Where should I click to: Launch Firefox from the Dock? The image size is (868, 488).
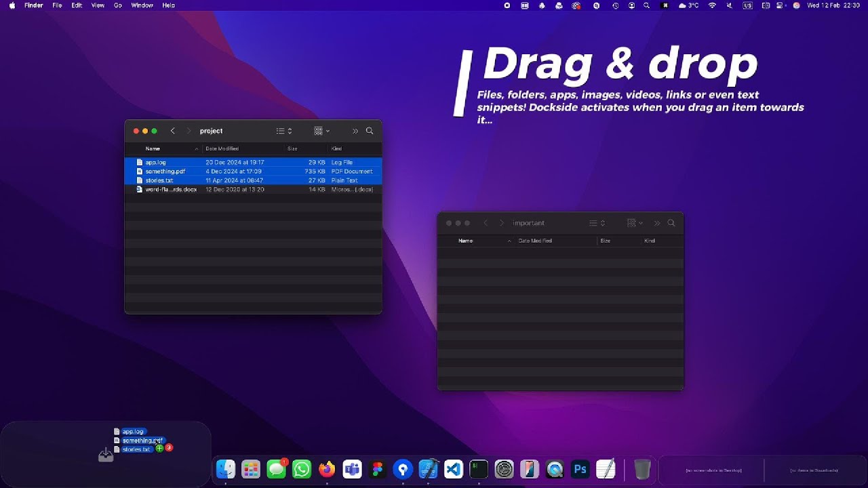(327, 469)
